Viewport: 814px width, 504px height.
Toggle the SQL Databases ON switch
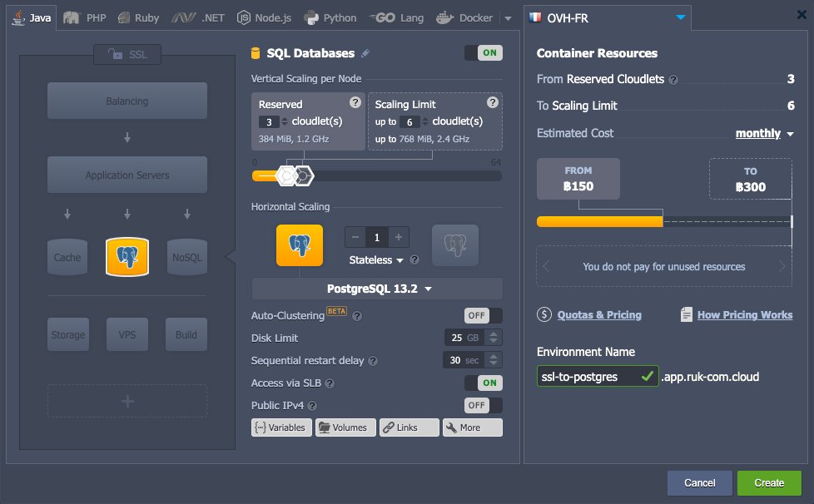click(x=484, y=53)
